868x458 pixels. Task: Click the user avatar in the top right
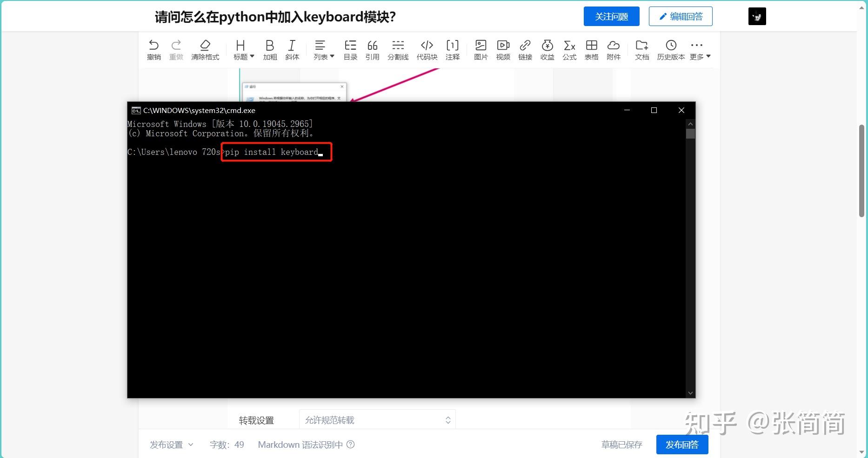click(x=757, y=16)
